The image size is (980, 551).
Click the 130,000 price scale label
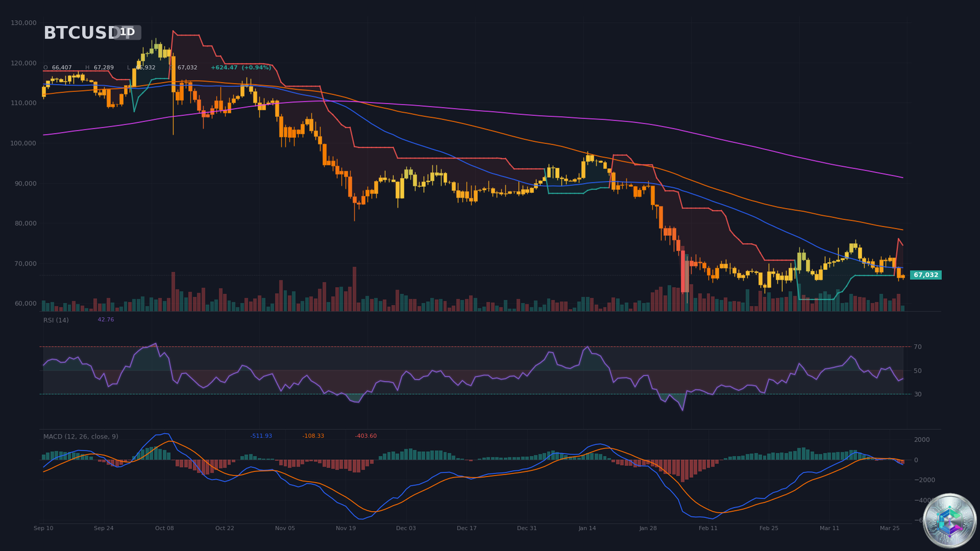(x=24, y=23)
